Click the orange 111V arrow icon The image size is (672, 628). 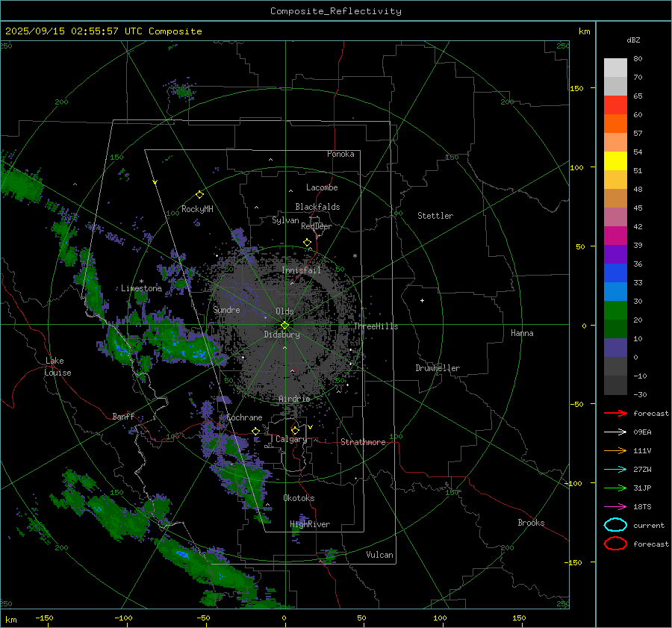tap(615, 450)
